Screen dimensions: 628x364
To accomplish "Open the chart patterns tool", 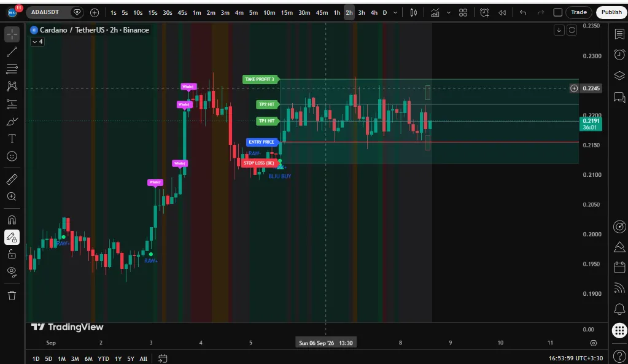I will click(x=12, y=86).
